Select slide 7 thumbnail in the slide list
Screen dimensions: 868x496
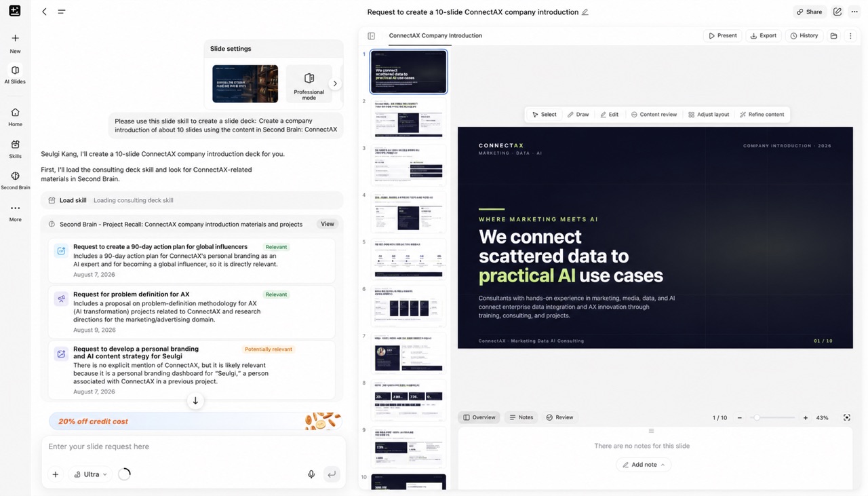[x=408, y=354]
